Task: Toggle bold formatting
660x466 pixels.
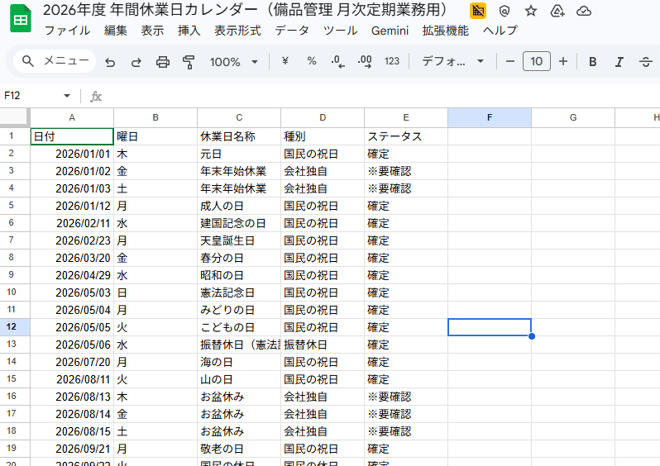Action: (593, 62)
